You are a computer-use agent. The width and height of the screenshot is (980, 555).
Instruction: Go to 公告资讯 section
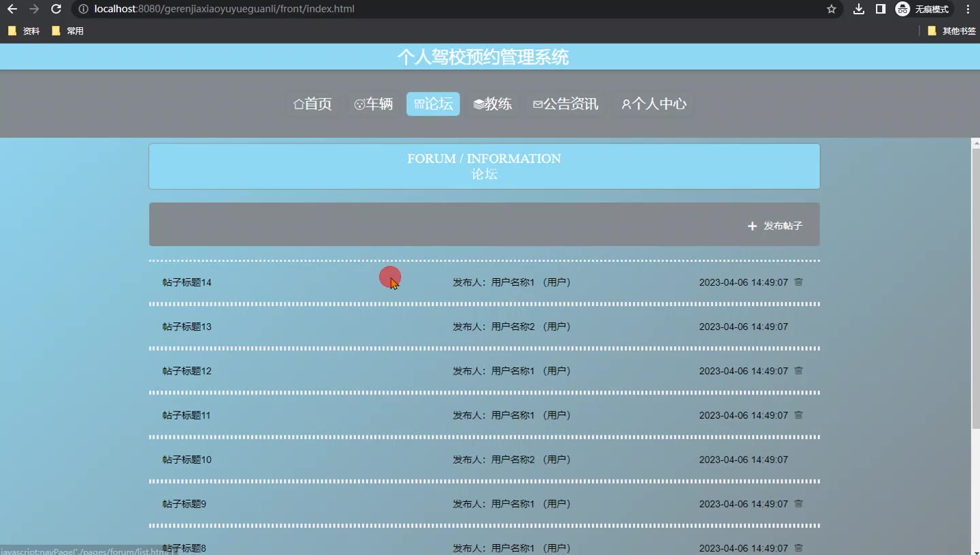[x=566, y=104]
